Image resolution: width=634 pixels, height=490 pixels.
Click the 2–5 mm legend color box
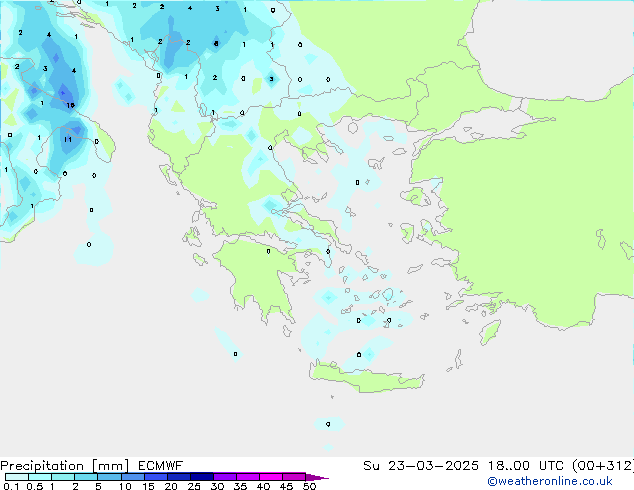tap(86, 477)
